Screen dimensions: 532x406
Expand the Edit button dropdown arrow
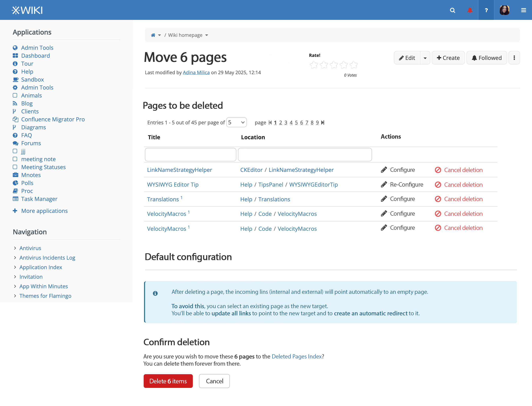click(x=425, y=58)
